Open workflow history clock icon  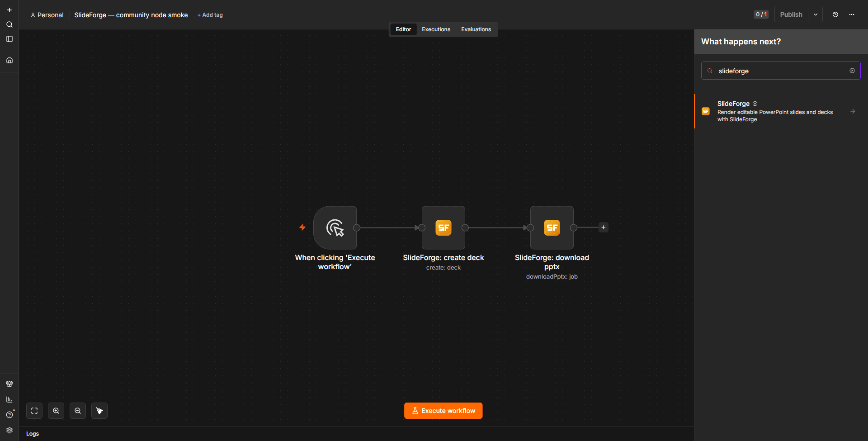[x=835, y=14]
